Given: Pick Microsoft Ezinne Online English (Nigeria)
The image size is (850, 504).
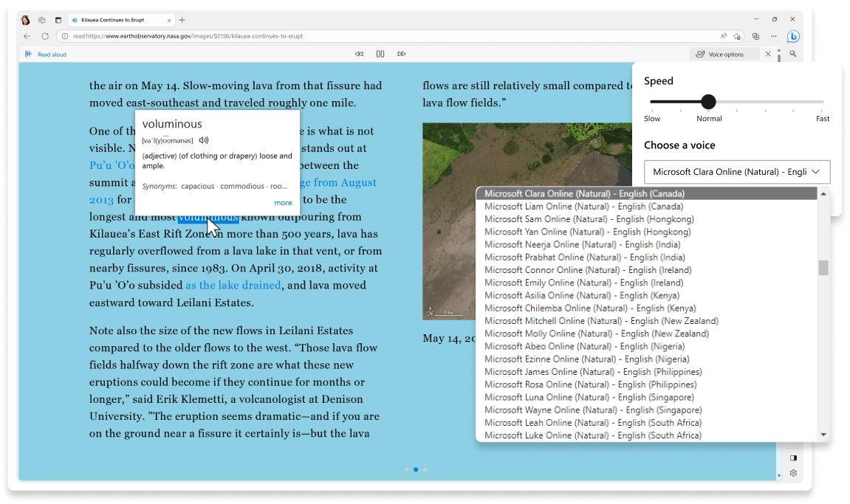Looking at the screenshot, I should click(x=646, y=359).
